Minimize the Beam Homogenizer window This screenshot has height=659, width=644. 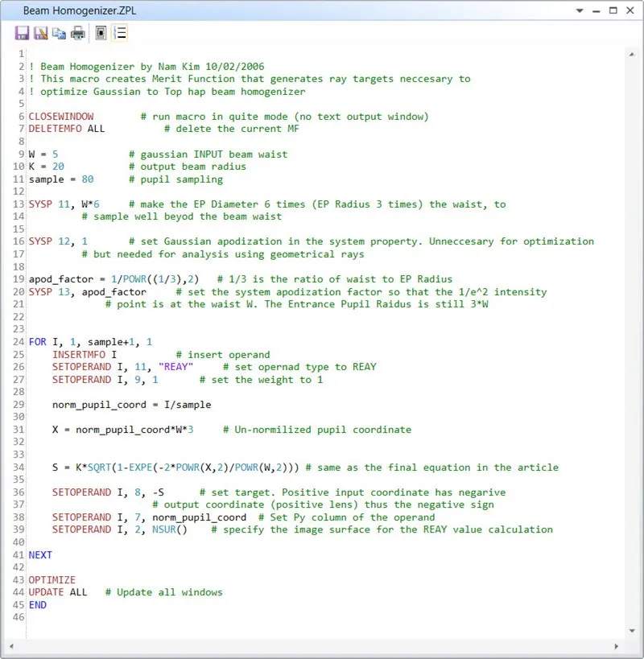597,11
